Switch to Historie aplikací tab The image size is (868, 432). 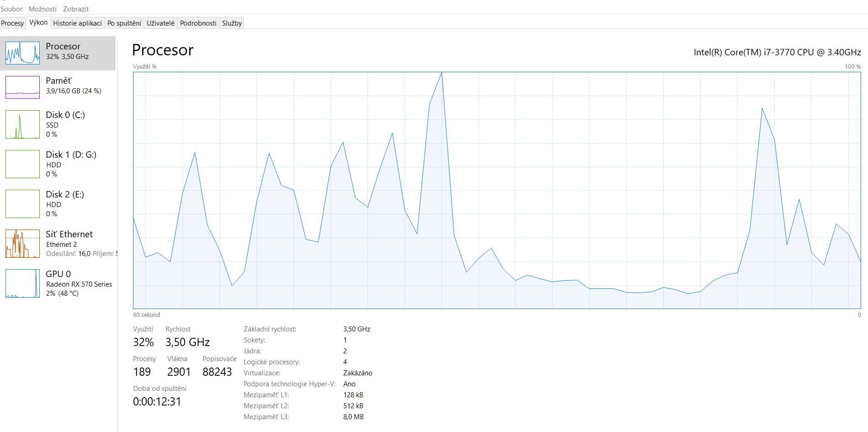coord(77,23)
